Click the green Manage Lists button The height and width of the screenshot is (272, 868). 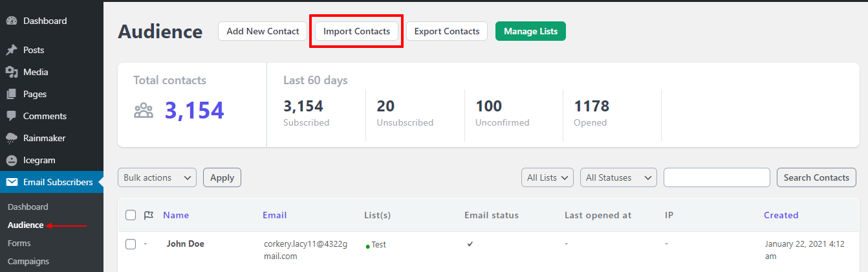coord(530,31)
